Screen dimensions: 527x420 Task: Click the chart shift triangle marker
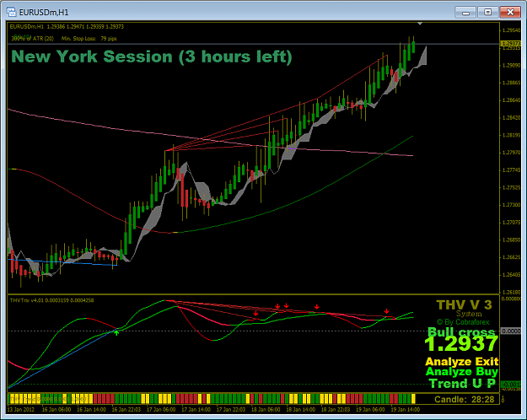coord(420,24)
